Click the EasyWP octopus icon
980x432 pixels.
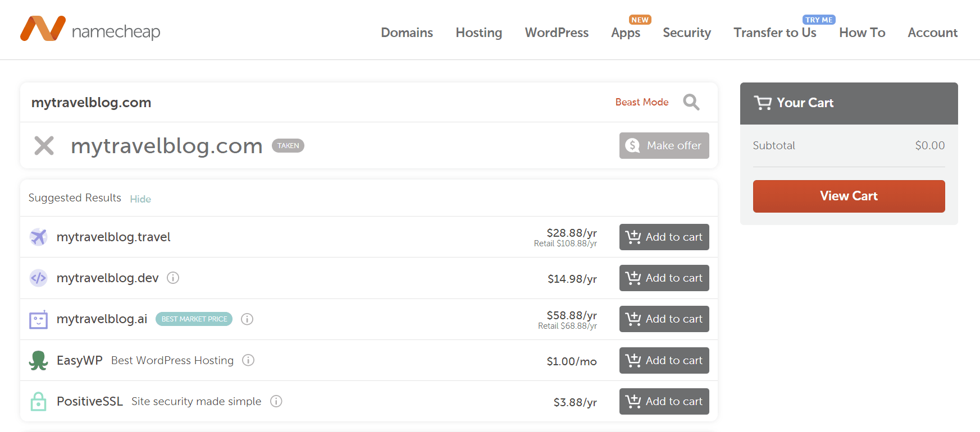38,360
